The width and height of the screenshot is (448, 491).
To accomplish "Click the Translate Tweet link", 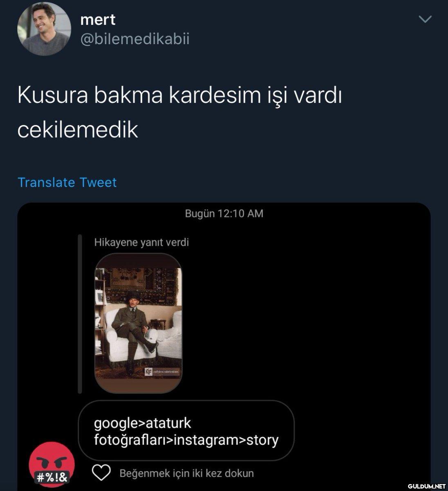I will point(67,182).
